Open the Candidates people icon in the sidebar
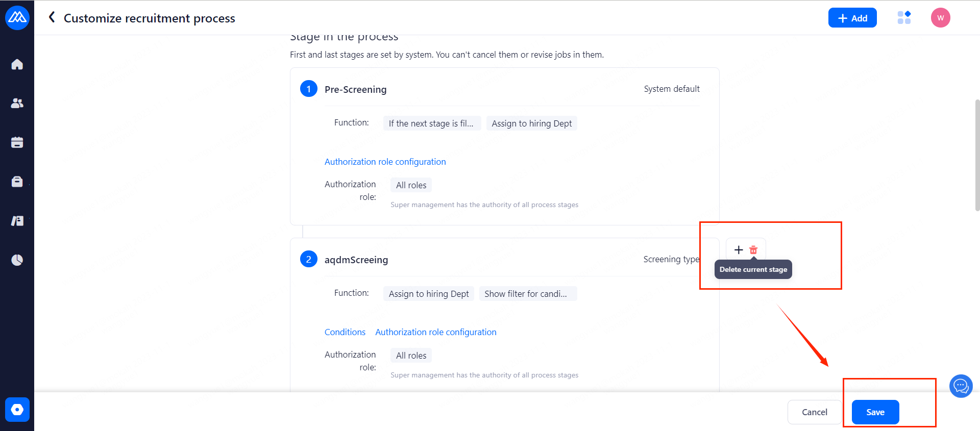Screen dimensions: 980x431 click(17, 103)
